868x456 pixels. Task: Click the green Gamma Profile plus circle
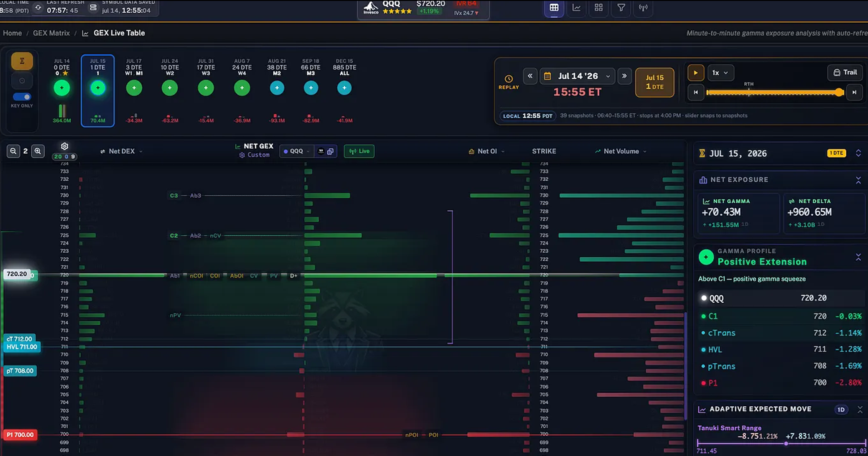coord(706,257)
